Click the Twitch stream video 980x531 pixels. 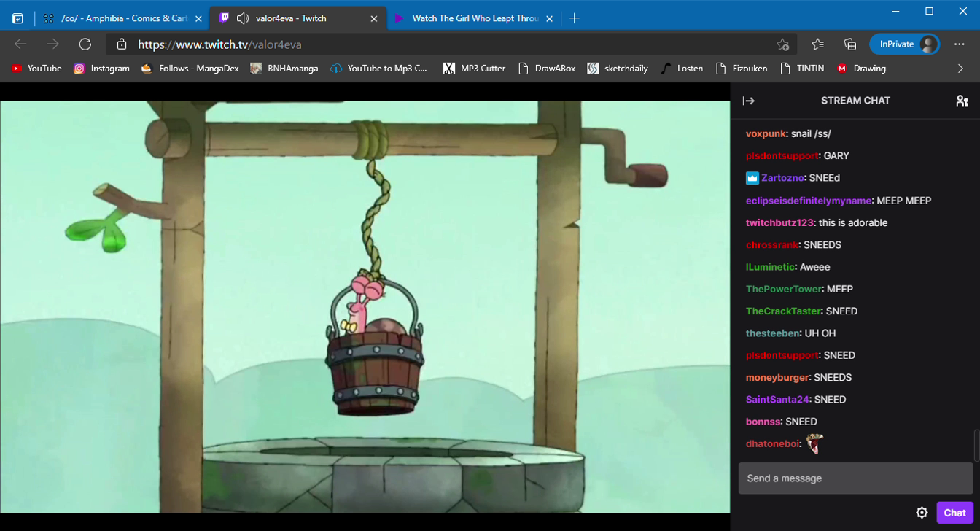pos(365,306)
